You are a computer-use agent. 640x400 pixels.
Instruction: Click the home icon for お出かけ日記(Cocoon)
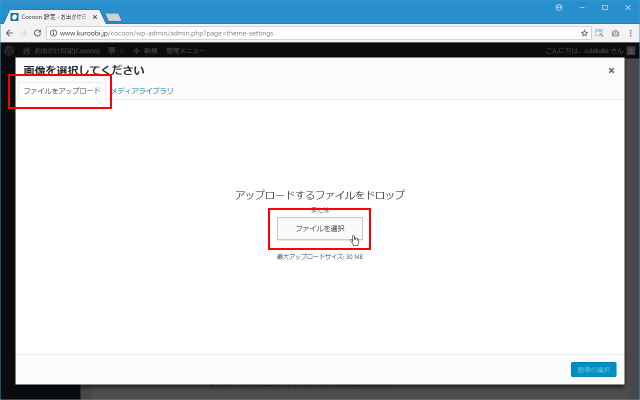coord(27,51)
